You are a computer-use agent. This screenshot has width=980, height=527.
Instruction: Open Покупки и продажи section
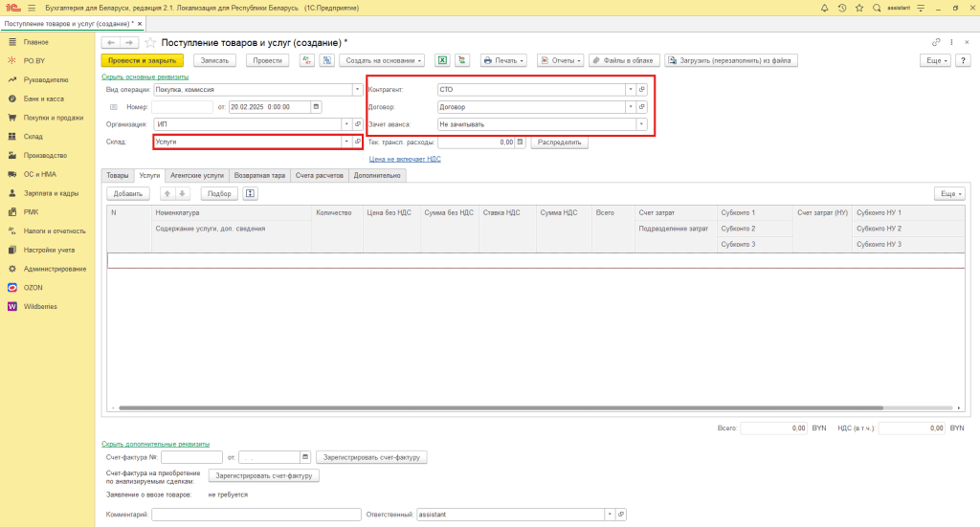pos(54,118)
